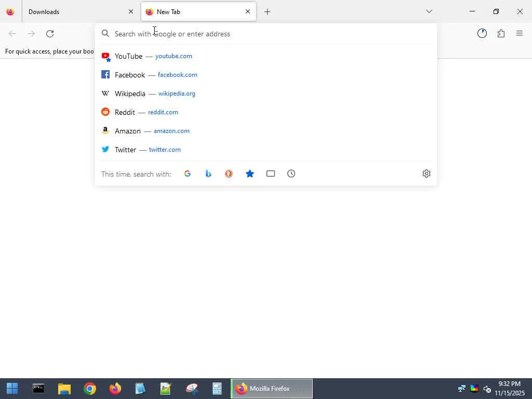Viewport: 532px width, 399px height.
Task: Open the Wikipedia suggestion
Action: coord(265,94)
